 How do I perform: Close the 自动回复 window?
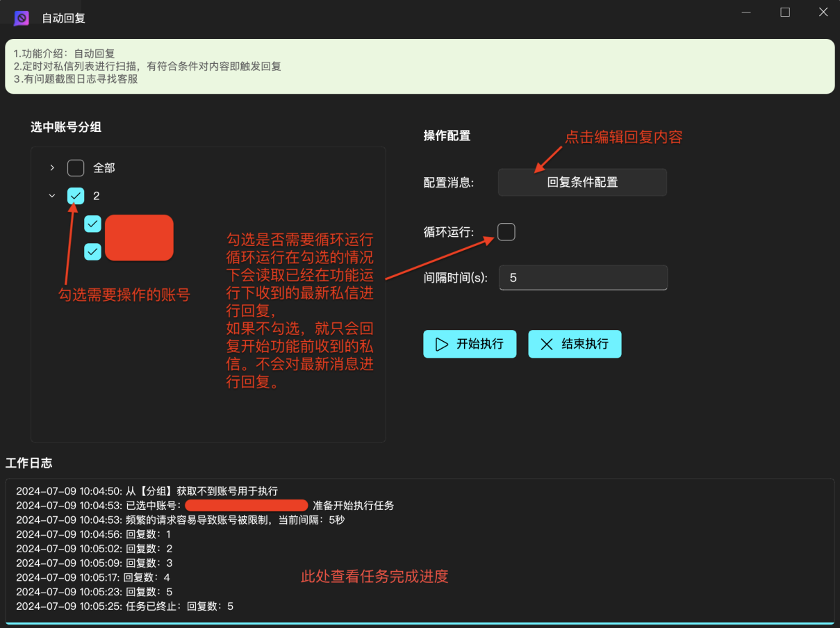click(x=823, y=13)
